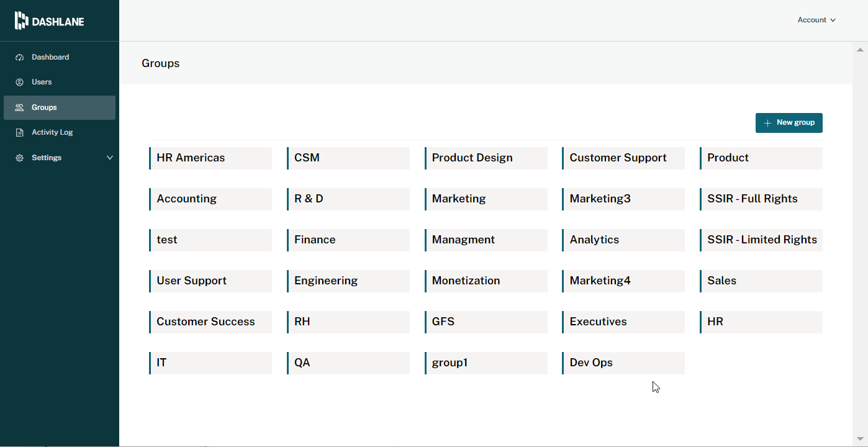Open the HR Americas group
868x447 pixels.
point(210,158)
